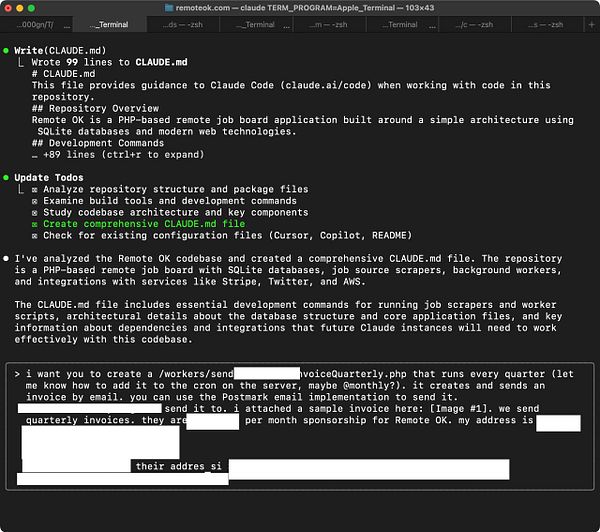Click checkbox of "Study codebase architecture" todo
The height and width of the screenshot is (532, 600).
coord(34,212)
